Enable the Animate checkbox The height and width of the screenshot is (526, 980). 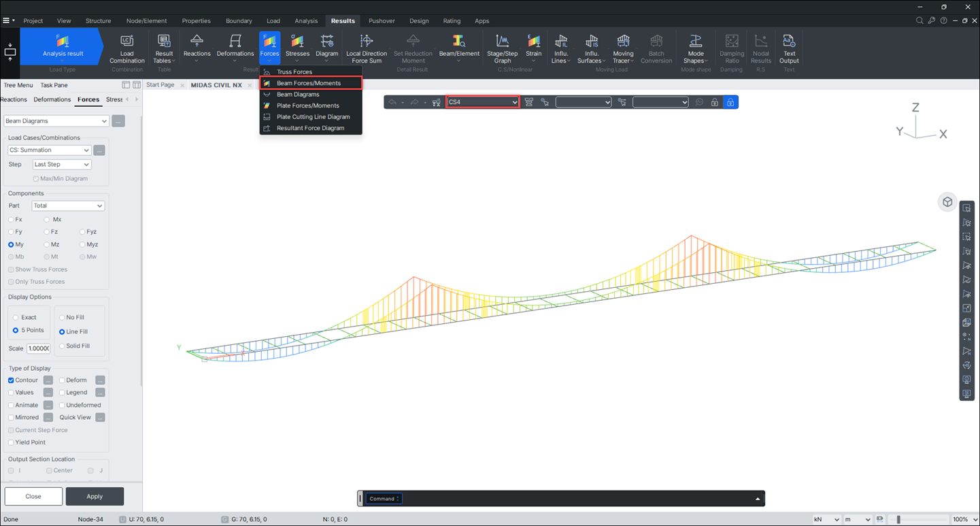11,406
